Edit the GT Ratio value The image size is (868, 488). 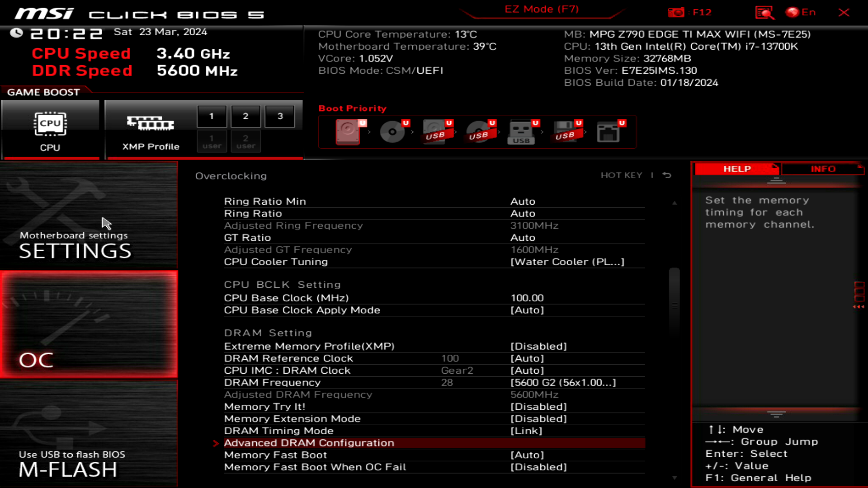point(523,238)
